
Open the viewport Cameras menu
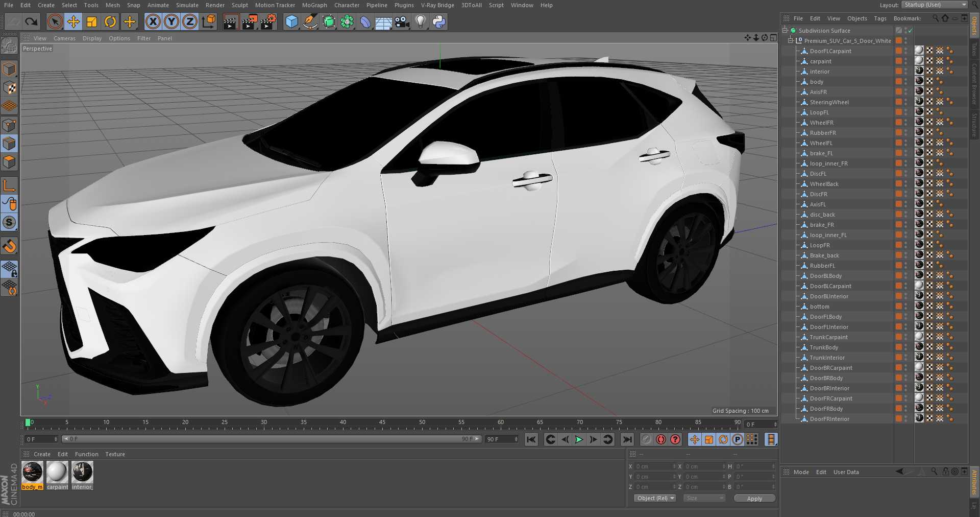64,38
